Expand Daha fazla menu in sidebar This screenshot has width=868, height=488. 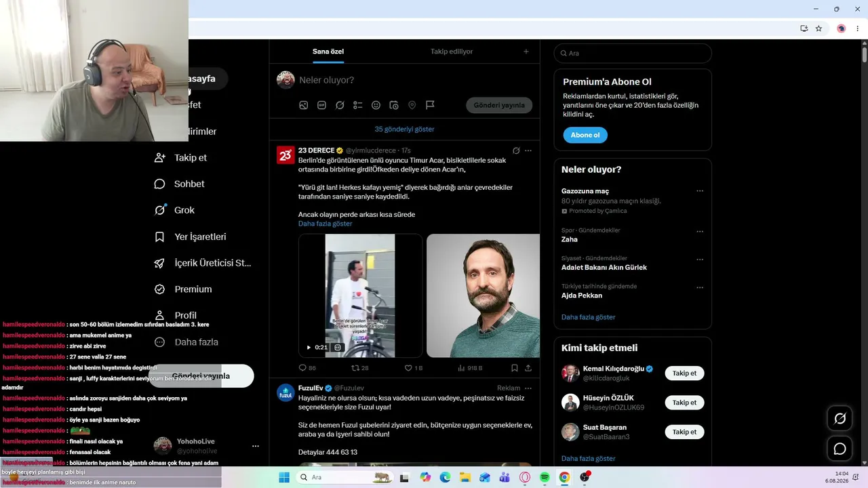click(186, 342)
